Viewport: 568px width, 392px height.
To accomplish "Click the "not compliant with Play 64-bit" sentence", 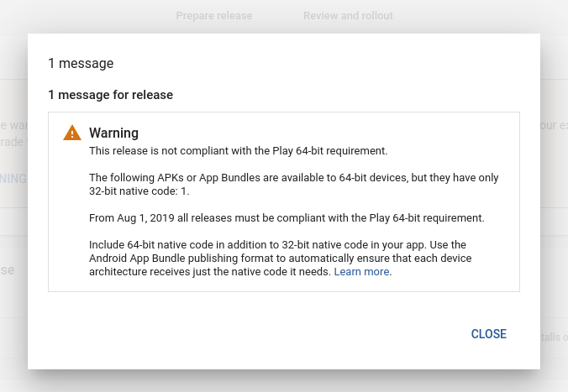I will click(238, 151).
